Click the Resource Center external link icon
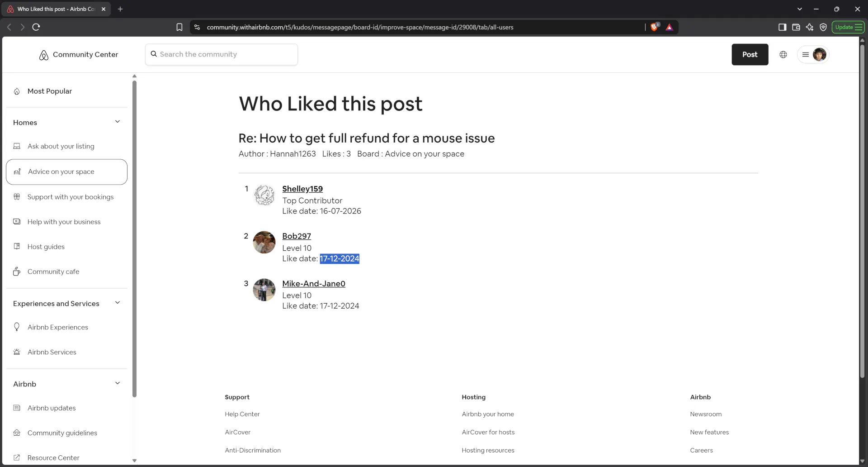868x467 pixels. pos(17,457)
